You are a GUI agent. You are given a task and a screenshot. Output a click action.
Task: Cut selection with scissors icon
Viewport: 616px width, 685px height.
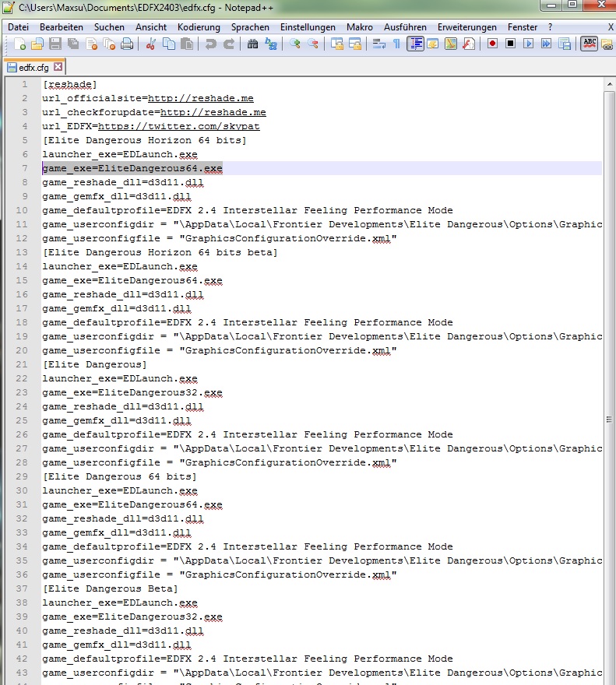pos(151,44)
